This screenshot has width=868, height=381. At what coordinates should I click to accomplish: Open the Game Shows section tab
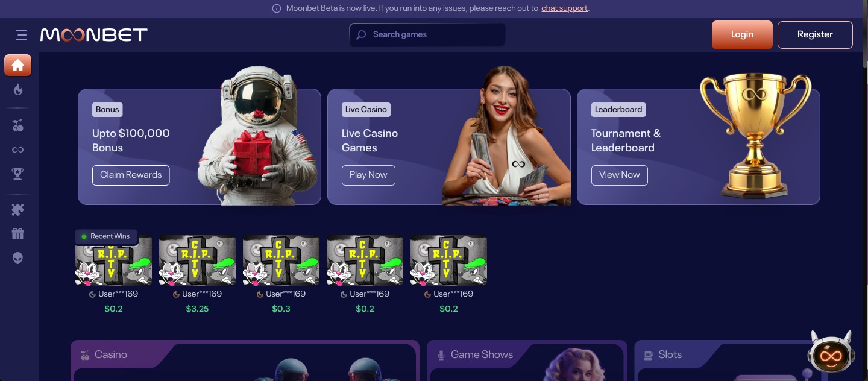[482, 355]
